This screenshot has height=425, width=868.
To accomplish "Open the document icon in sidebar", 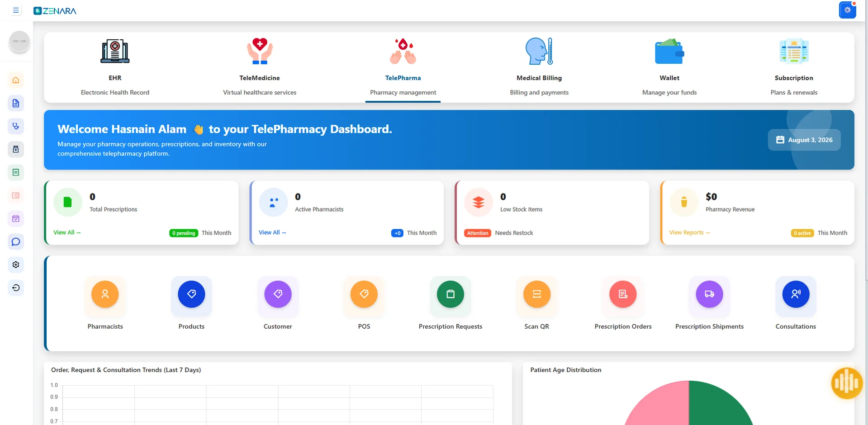I will pos(16,103).
